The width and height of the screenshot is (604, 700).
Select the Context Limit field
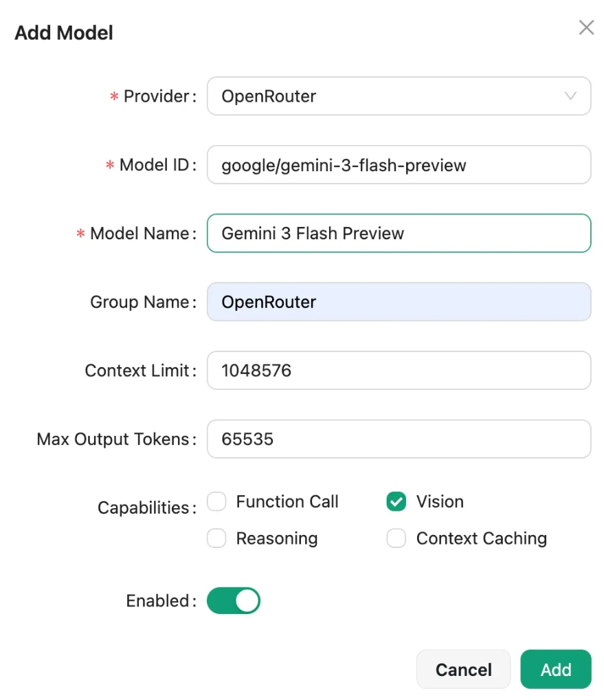(x=399, y=371)
